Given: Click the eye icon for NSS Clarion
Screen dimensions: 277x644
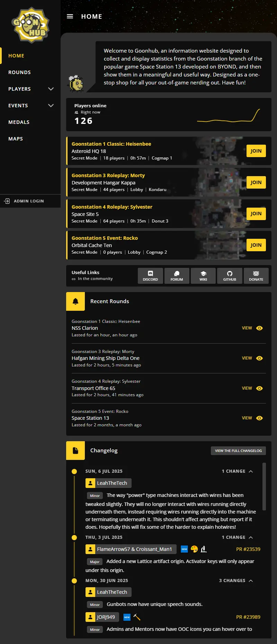Looking at the screenshot, I should tap(259, 328).
